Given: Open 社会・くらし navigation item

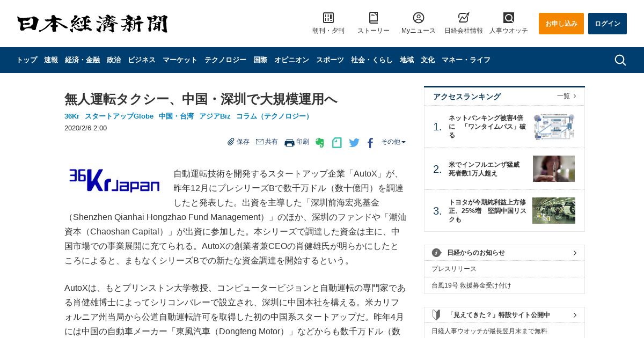Looking at the screenshot, I should [x=372, y=60].
